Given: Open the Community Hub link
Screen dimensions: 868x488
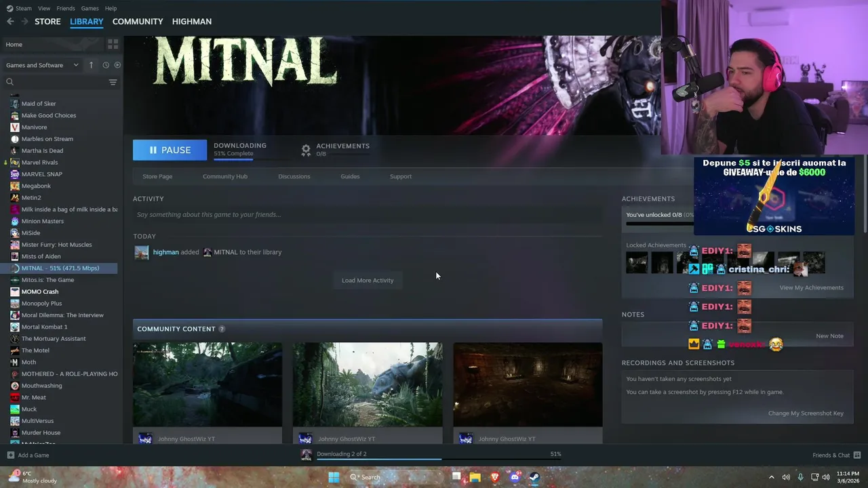Looking at the screenshot, I should tap(225, 176).
